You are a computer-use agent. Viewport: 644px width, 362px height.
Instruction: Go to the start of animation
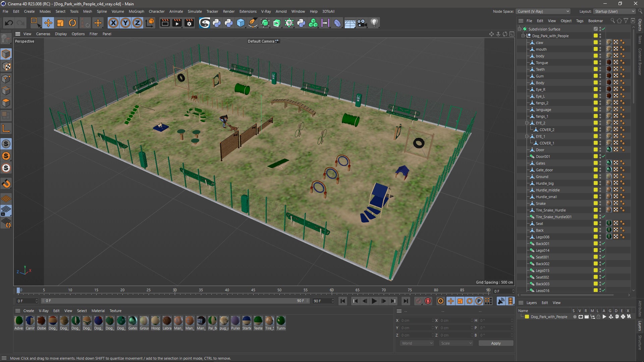[342, 301]
